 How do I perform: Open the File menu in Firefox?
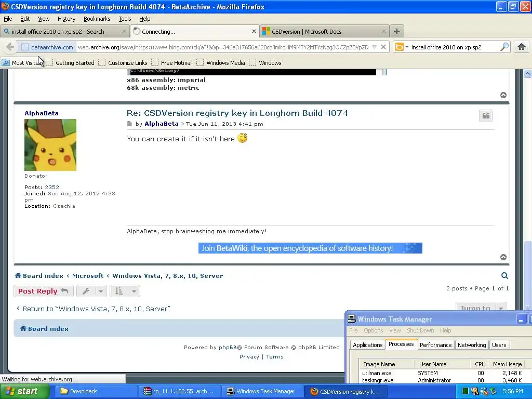click(8, 19)
